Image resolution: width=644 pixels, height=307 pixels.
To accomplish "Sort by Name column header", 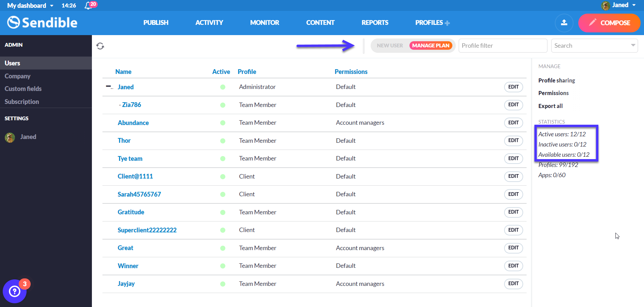I will pos(123,72).
